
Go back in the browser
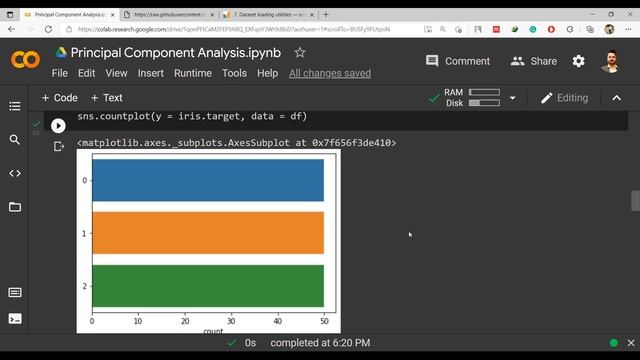[x=11, y=29]
